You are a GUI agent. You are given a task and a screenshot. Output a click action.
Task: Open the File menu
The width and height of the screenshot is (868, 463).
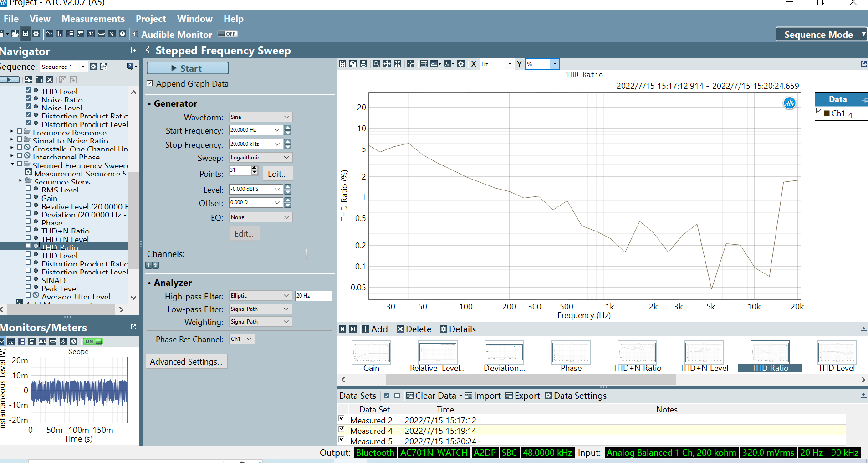point(11,19)
